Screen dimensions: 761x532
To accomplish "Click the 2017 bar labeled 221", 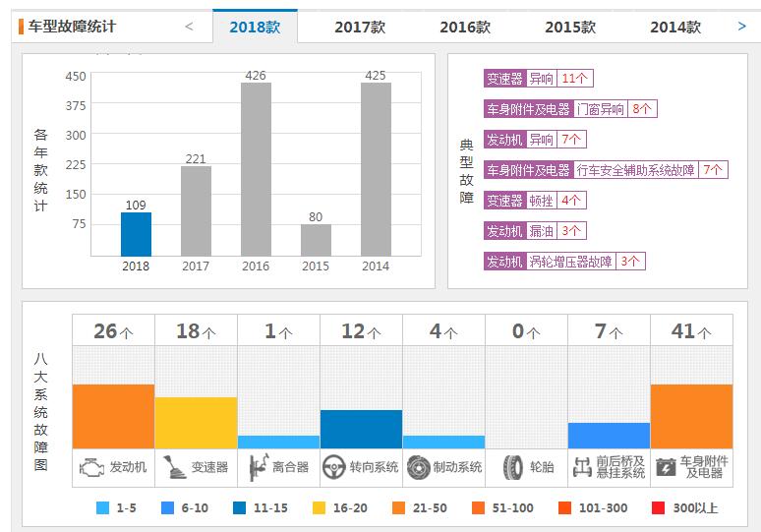I will pos(196,211).
